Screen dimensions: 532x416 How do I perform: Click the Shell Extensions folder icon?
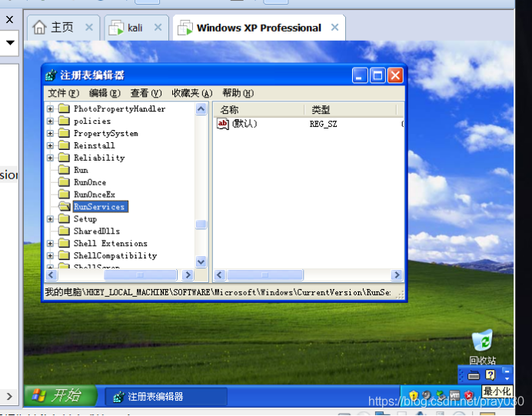coord(64,243)
